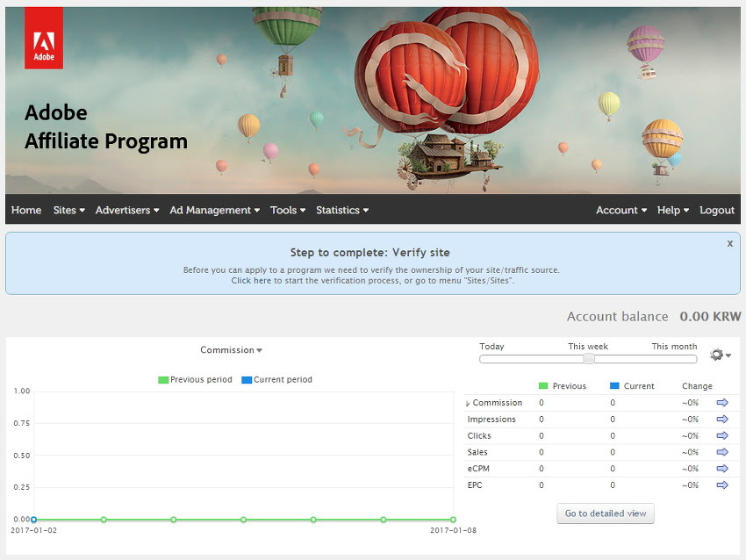Click the Adobe Affiliate Program banner title
This screenshot has height=560, width=746.
pyautogui.click(x=105, y=127)
